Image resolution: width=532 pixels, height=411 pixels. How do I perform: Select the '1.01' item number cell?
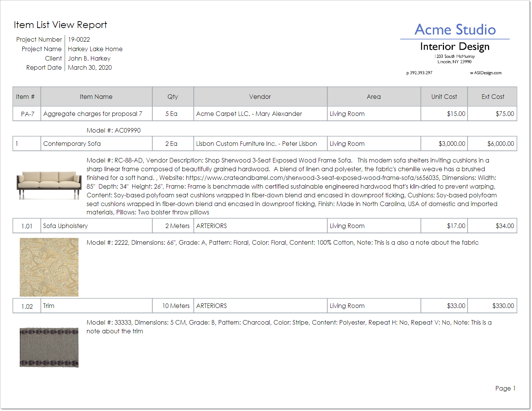27,226
